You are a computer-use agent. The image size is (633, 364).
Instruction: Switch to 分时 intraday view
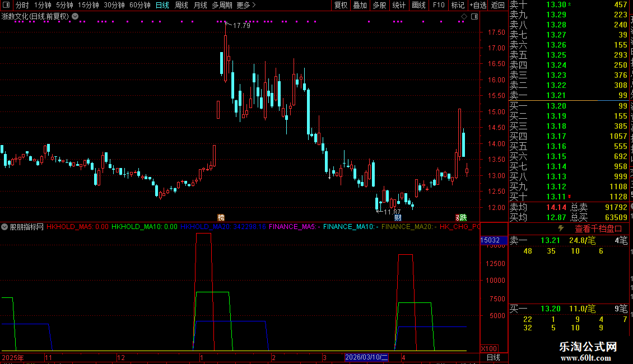coord(22,5)
